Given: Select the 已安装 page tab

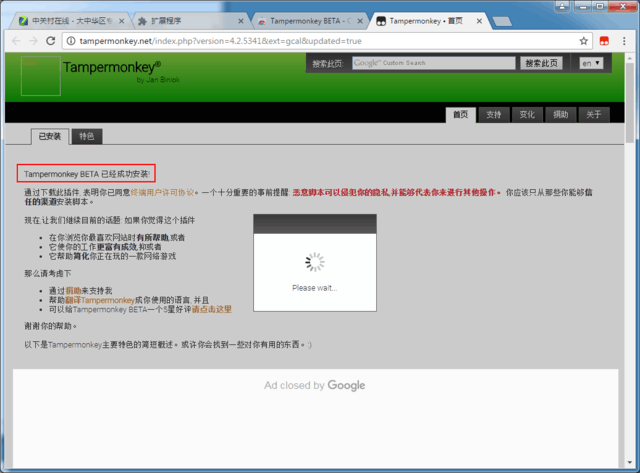Looking at the screenshot, I should click(x=50, y=136).
